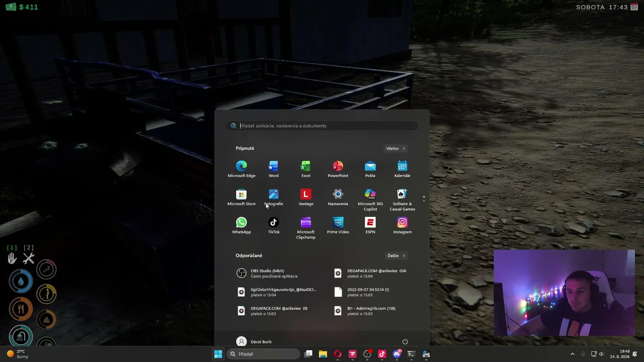Open Solitaire & Casual Games

[x=403, y=200]
